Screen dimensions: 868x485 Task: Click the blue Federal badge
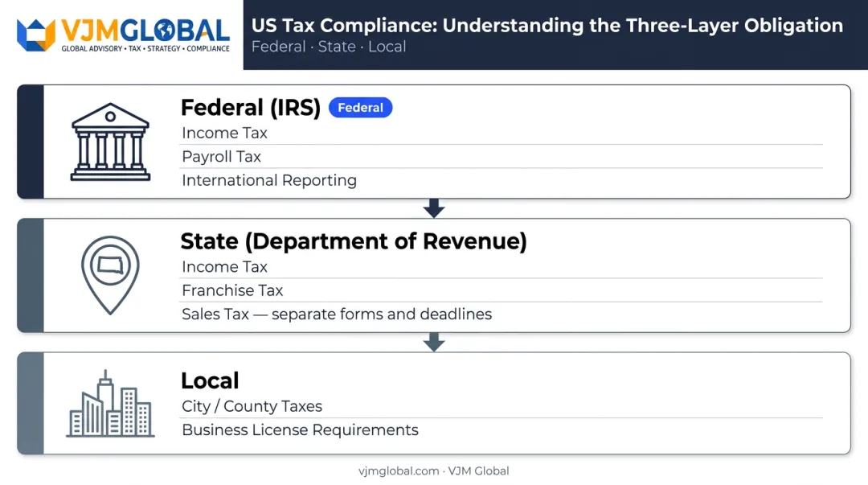(360, 108)
